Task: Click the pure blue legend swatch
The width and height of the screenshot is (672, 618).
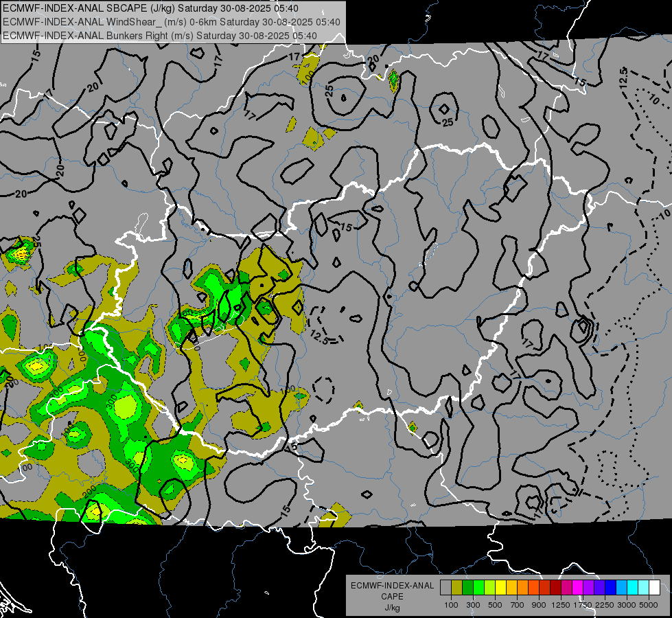Action: tap(610, 588)
